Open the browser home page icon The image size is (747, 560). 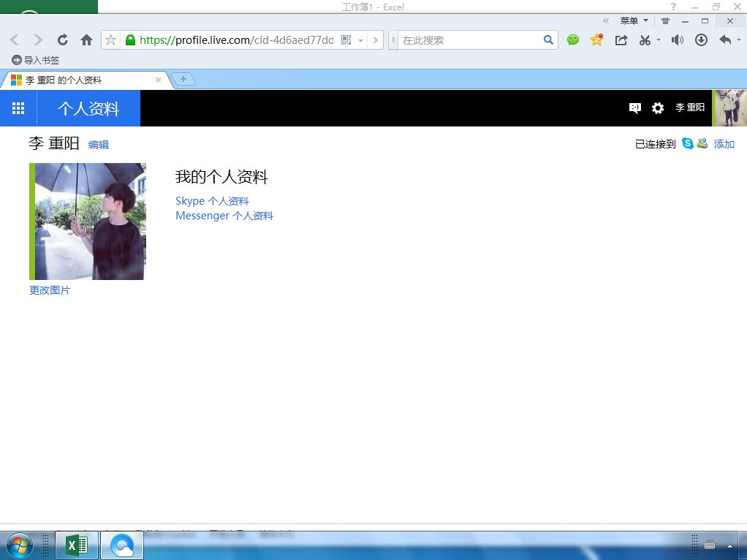(87, 40)
